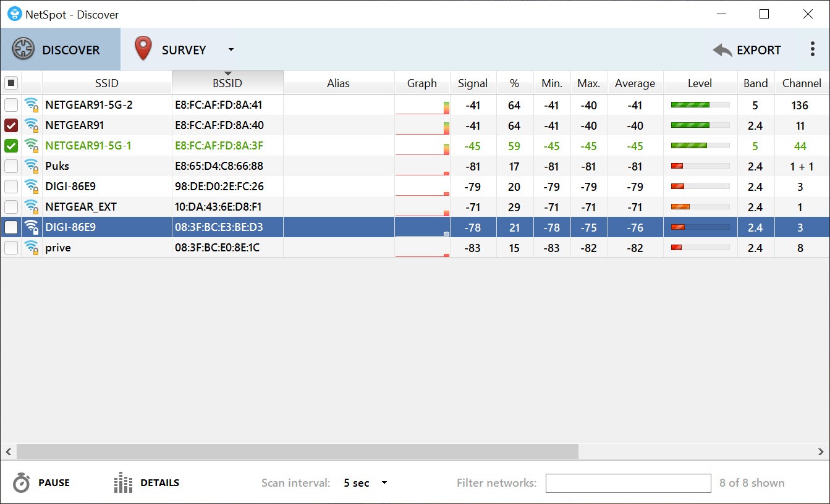Sort networks by the Signal column

click(473, 83)
